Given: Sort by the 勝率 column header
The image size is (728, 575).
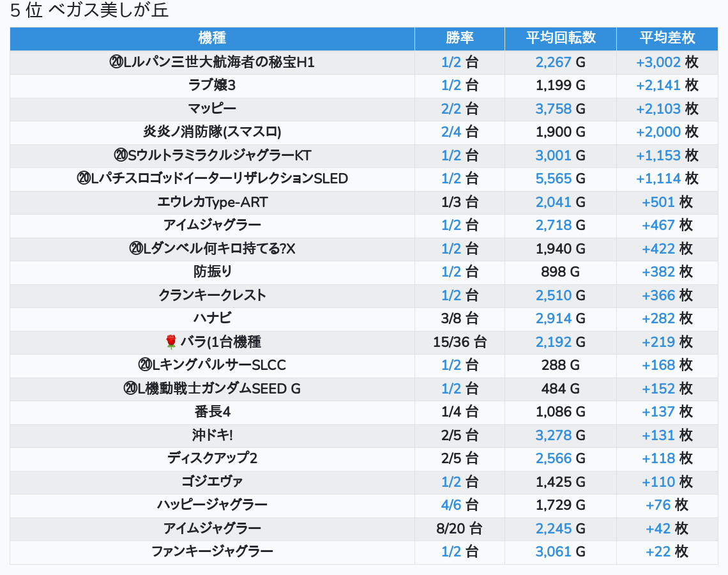Looking at the screenshot, I should (x=459, y=38).
